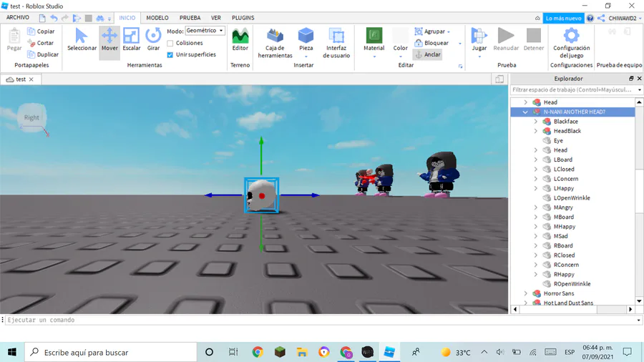Switch to the VER tab

coord(216,18)
